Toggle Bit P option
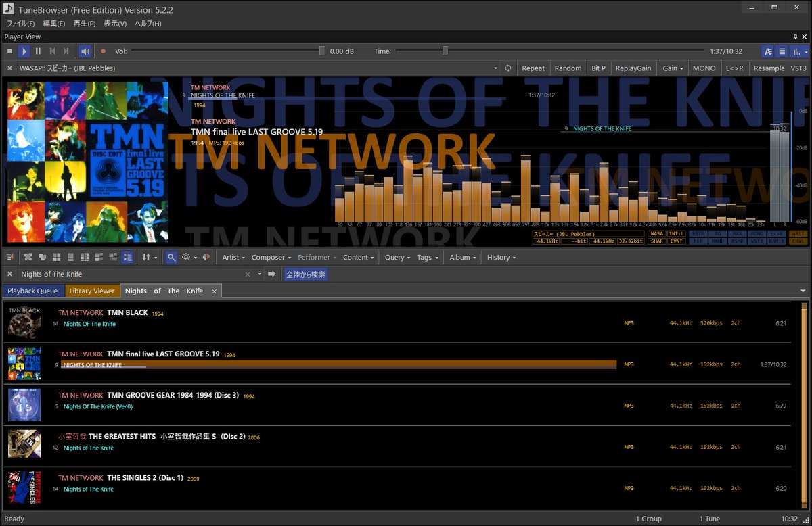This screenshot has width=812, height=526. pos(598,68)
